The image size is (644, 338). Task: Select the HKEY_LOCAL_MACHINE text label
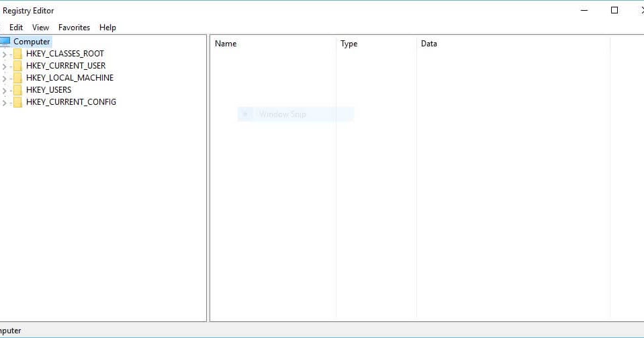70,78
